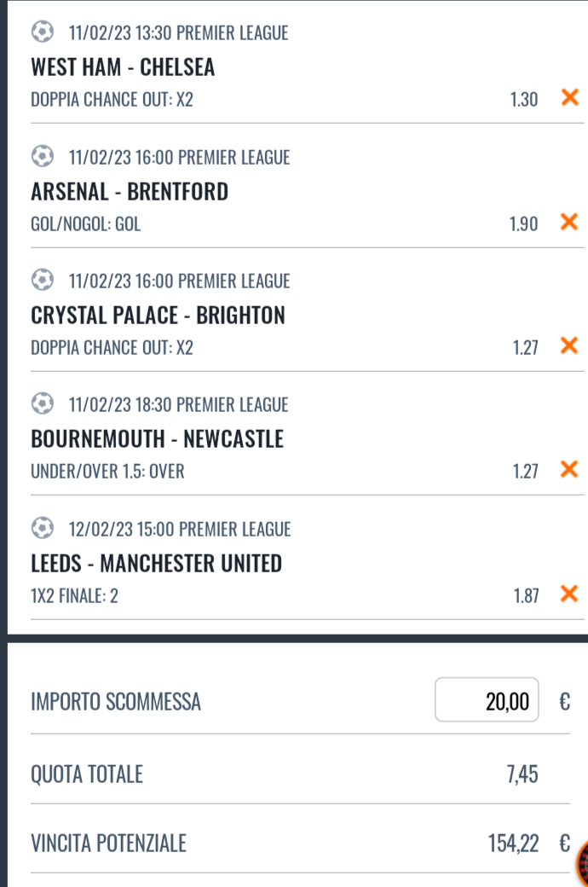This screenshot has height=887, width=588.
Task: Open the casino chip icon at bottom right
Action: (582, 861)
